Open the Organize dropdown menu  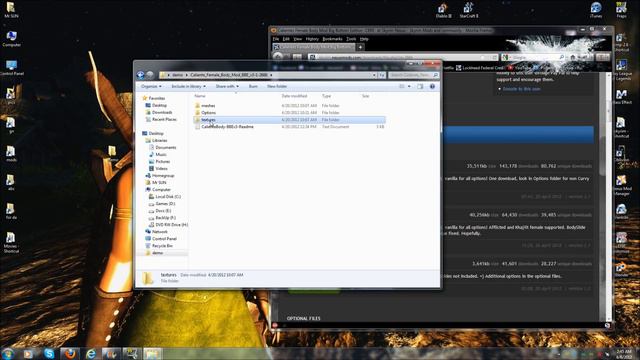click(x=151, y=87)
